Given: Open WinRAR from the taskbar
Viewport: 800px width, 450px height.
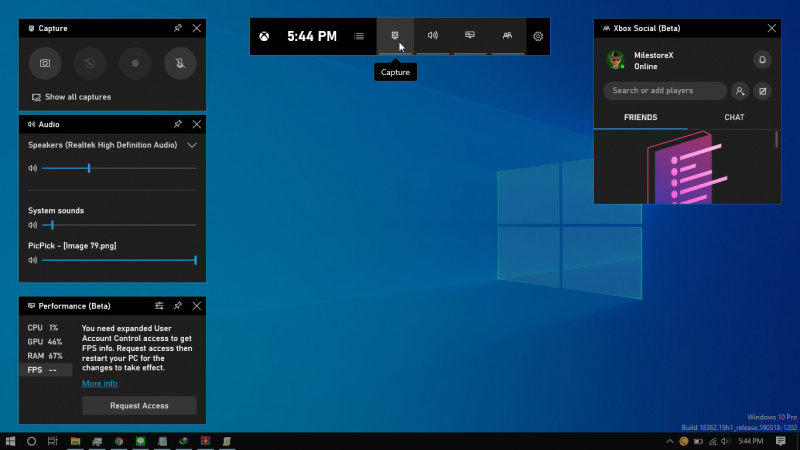Looking at the screenshot, I should (205, 441).
